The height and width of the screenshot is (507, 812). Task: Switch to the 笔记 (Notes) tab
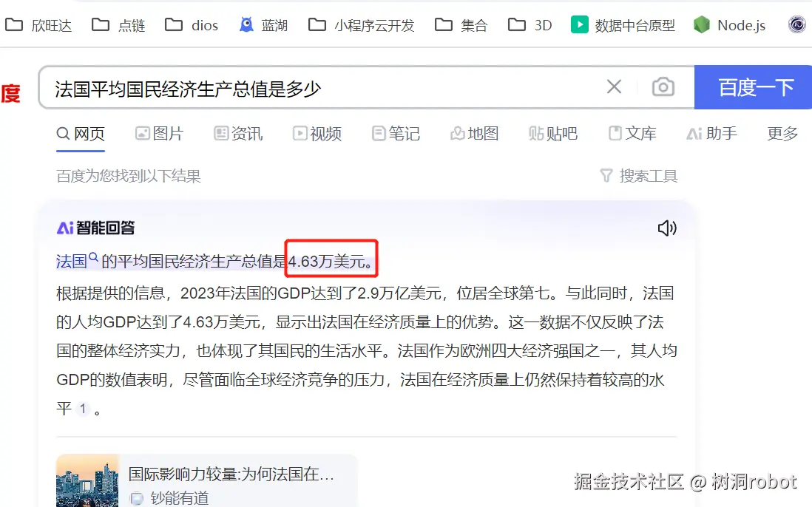(396, 134)
